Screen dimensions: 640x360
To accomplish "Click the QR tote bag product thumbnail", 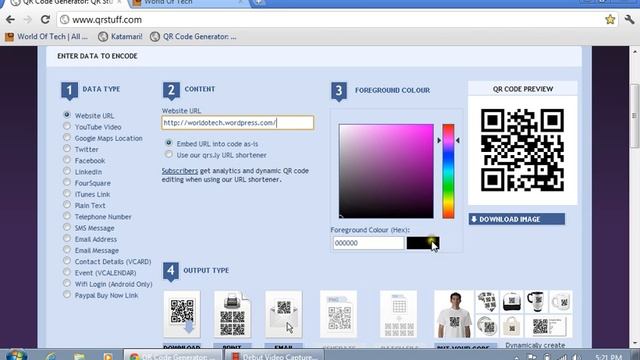I will pos(511,326).
